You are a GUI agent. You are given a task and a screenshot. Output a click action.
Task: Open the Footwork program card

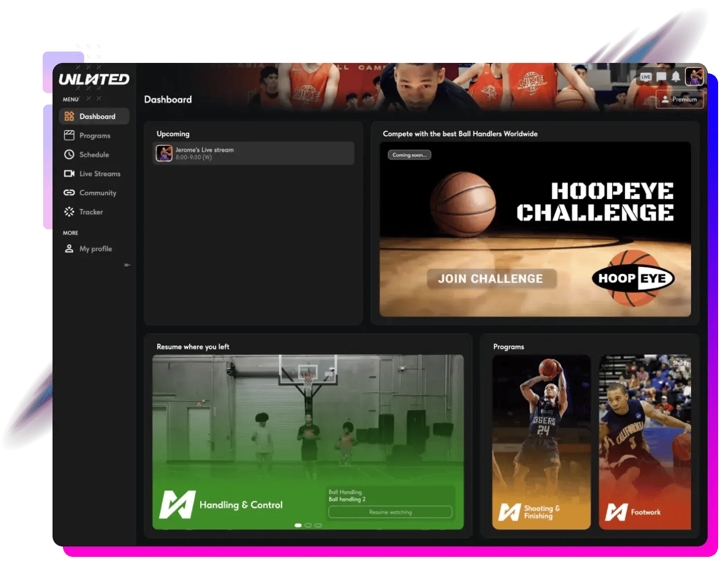coord(645,442)
